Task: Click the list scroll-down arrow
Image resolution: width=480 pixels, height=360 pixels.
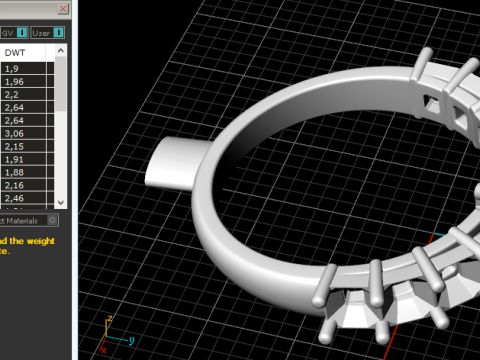Action: [61, 202]
